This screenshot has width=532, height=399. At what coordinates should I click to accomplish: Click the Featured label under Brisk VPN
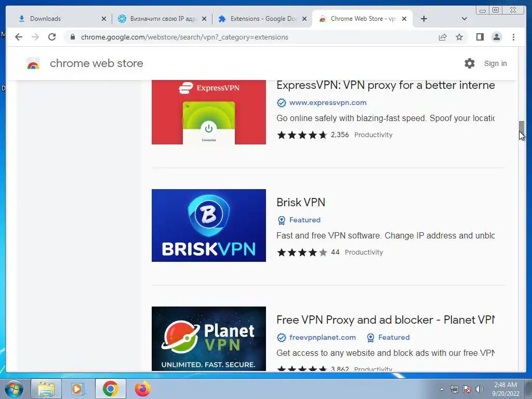(304, 220)
